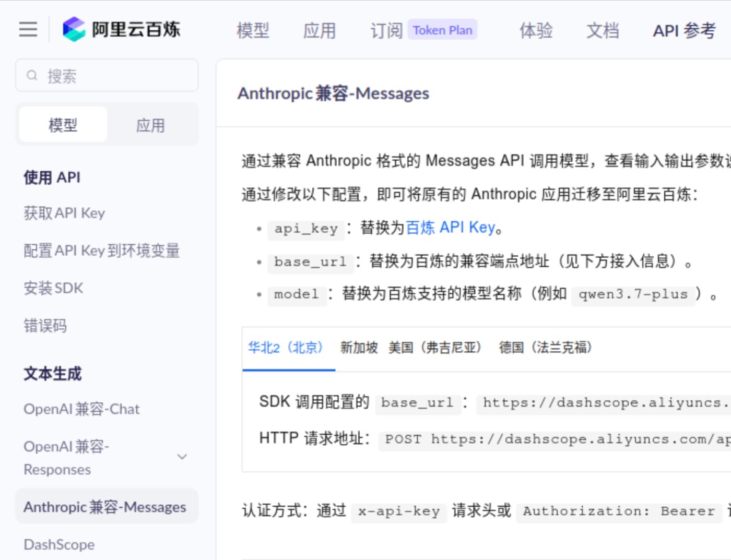
Task: Open the 模型 top navigation item
Action: click(x=253, y=30)
